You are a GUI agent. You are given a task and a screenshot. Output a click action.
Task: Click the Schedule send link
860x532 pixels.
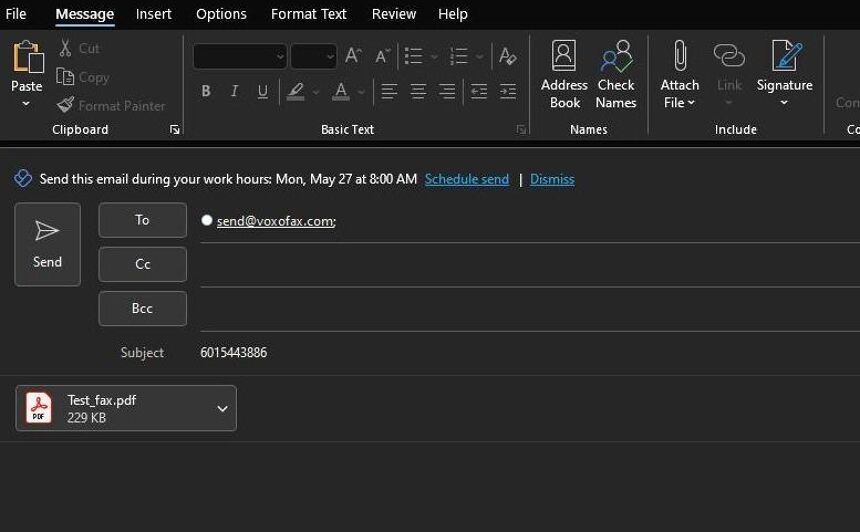467,179
